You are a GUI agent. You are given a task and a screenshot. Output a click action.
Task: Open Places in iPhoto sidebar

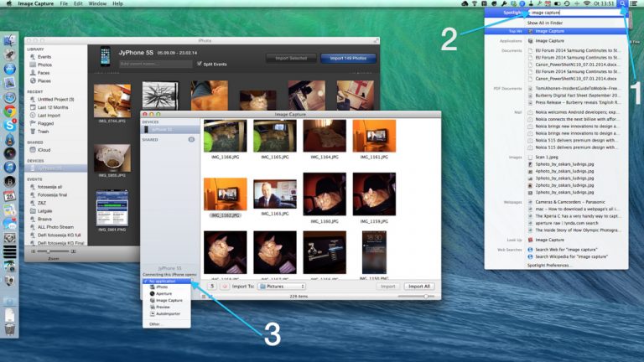(x=44, y=80)
